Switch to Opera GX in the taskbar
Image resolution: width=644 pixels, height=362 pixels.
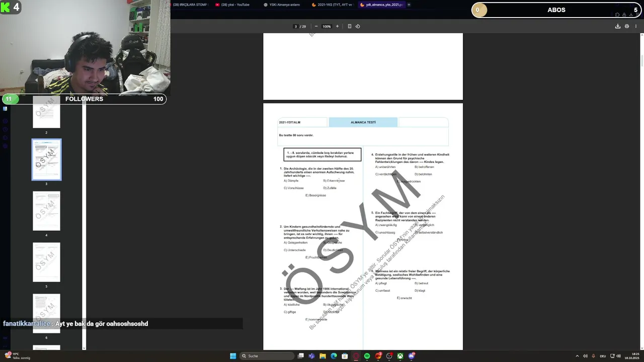pos(356,356)
